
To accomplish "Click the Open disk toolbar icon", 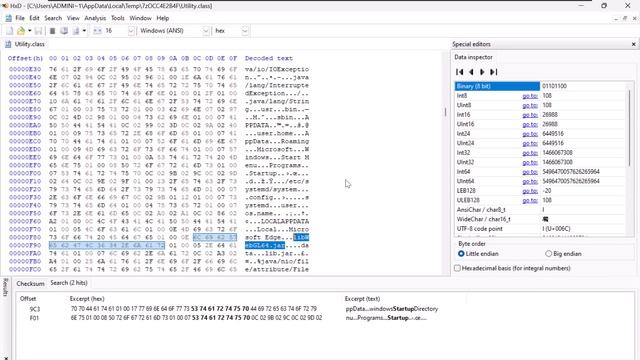I will point(64,31).
